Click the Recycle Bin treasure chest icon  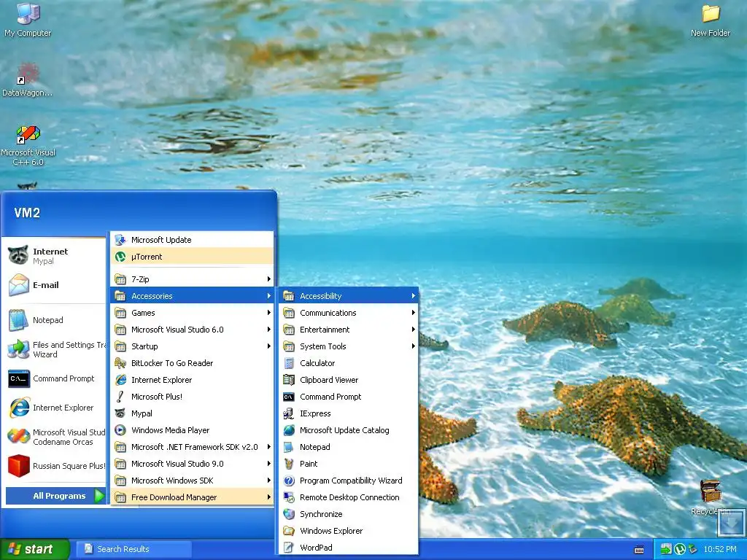(711, 497)
